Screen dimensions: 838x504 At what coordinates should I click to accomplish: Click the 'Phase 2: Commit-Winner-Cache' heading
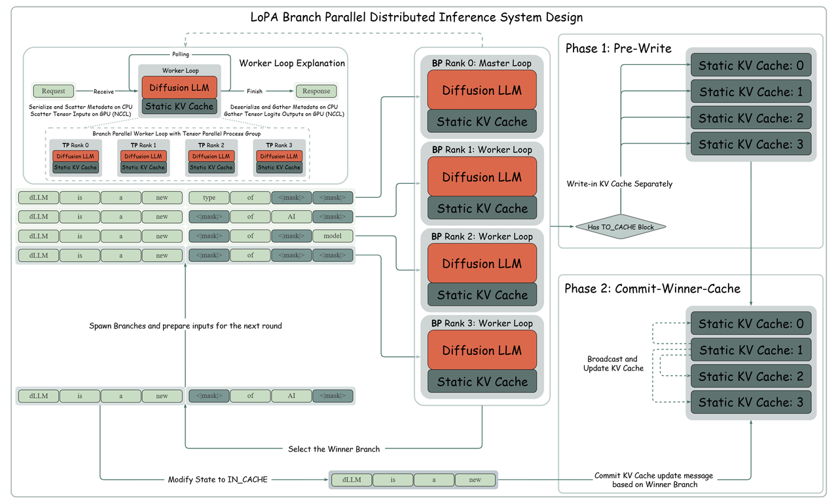pos(653,289)
